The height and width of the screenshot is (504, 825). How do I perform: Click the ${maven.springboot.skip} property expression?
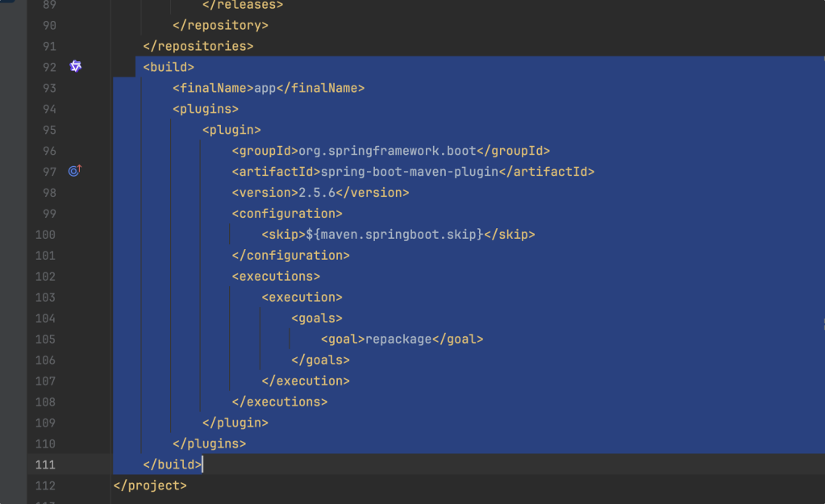(394, 235)
